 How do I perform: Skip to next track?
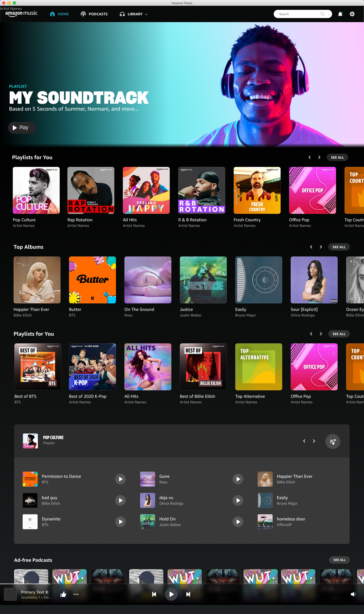click(188, 594)
